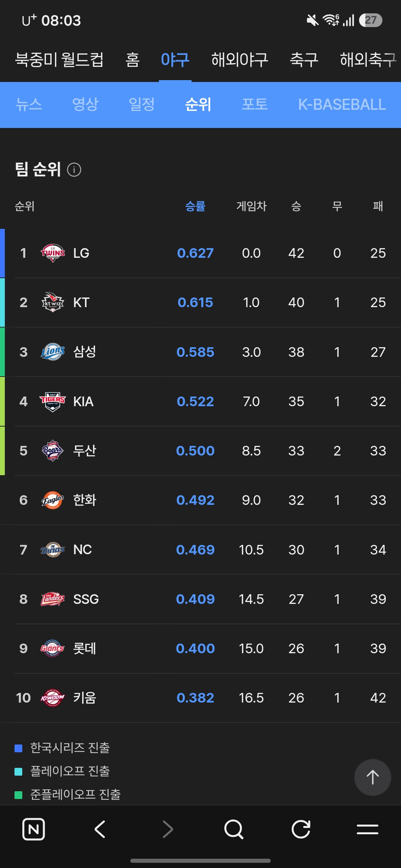Image resolution: width=401 pixels, height=868 pixels.
Task: Open the 뉴스 tab
Action: click(x=29, y=104)
